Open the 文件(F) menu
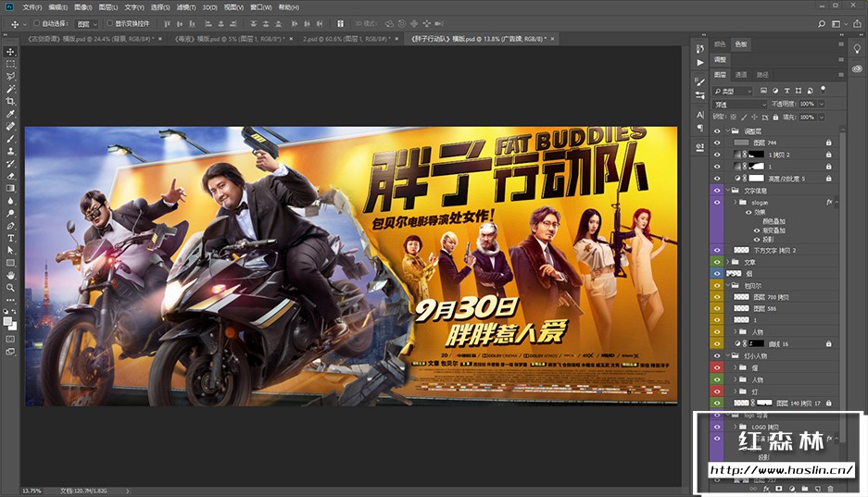 (32, 7)
